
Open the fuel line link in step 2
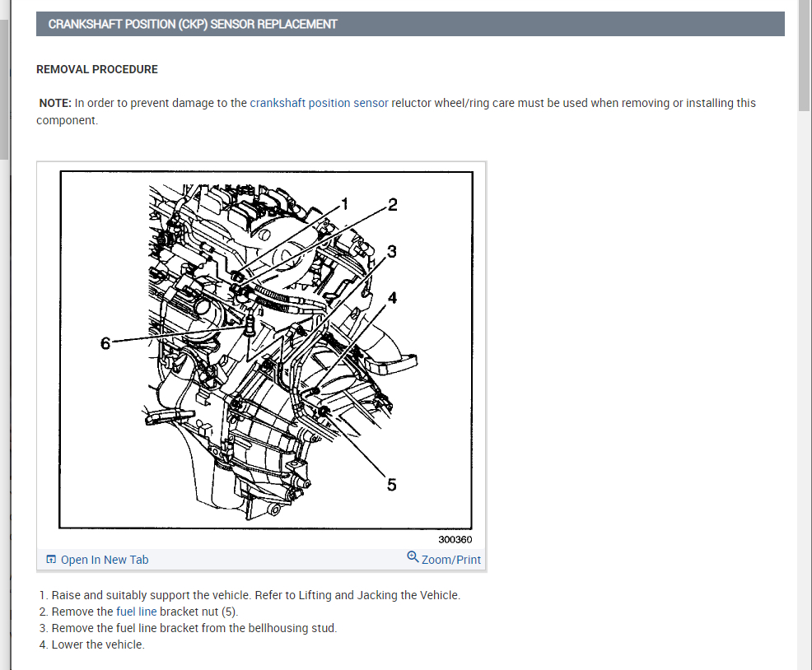136,612
